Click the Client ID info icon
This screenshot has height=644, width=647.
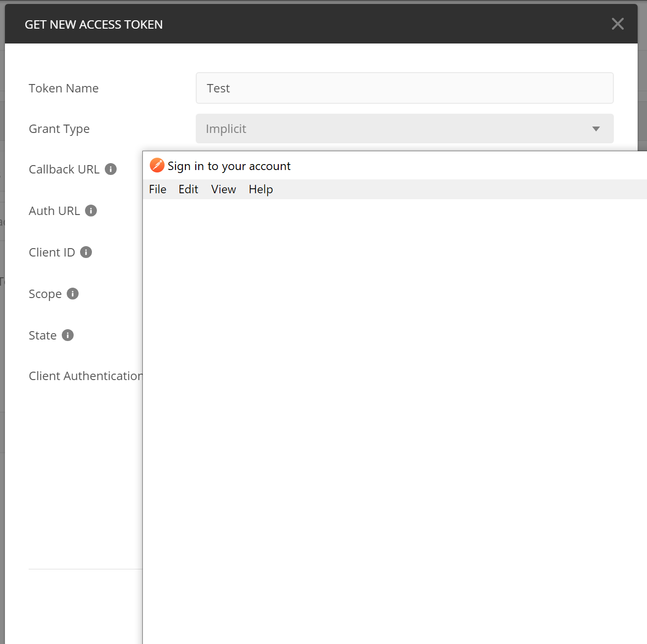point(86,252)
